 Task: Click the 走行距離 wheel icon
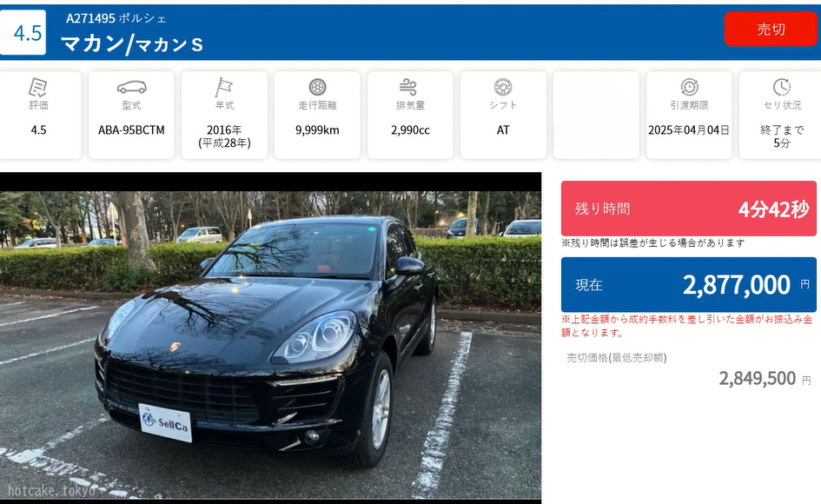click(x=317, y=87)
